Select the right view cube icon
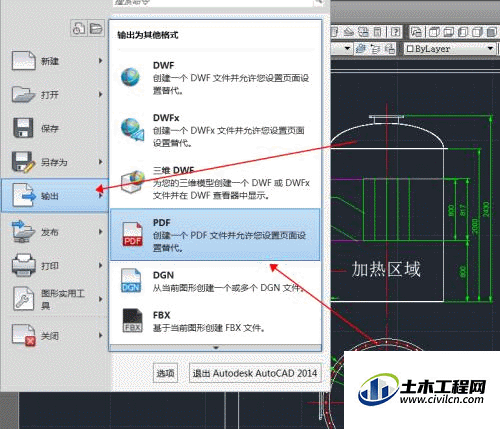Screen dimensions: 500x429 (x=477, y=32)
